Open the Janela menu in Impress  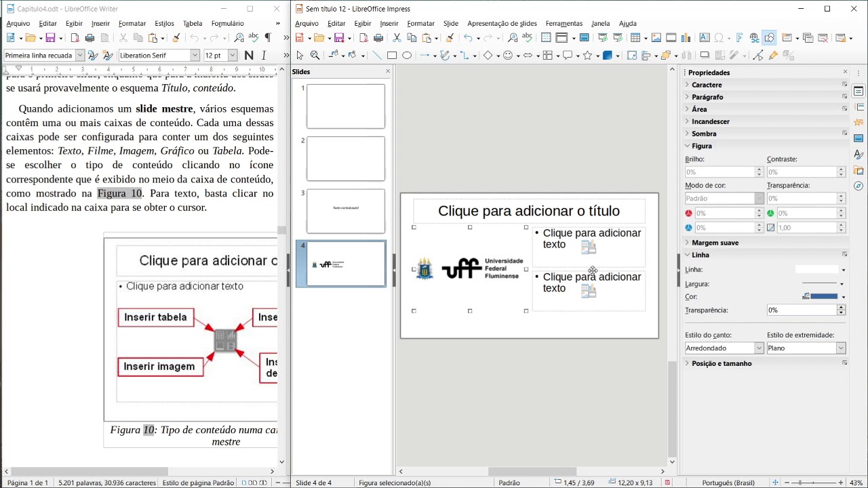click(600, 24)
